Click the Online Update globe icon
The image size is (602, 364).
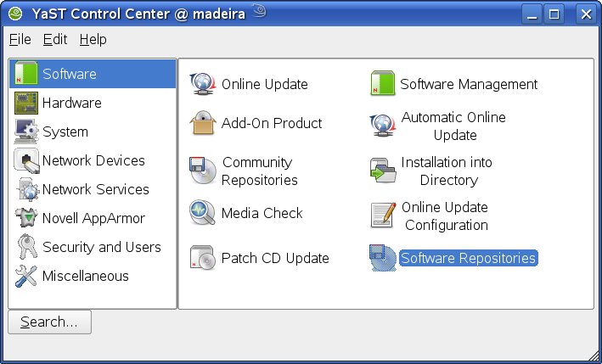tap(202, 84)
